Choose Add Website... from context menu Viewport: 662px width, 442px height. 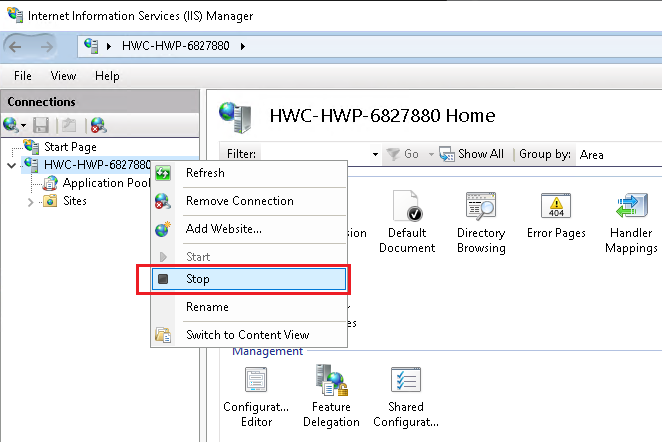coord(249,229)
